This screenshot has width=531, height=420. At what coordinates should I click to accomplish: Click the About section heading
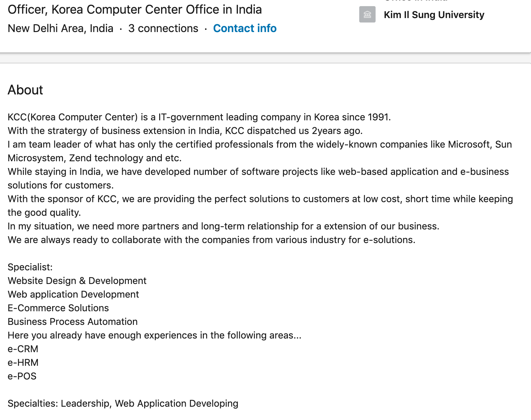[x=26, y=90]
